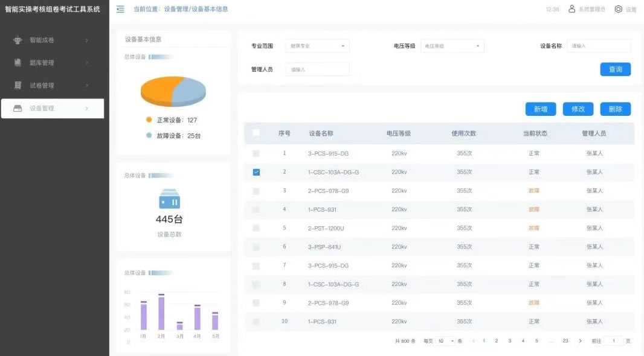
Task: Uncheck the row 2 checkbox for 1-CSC-103A-DG-G
Action: click(x=256, y=172)
